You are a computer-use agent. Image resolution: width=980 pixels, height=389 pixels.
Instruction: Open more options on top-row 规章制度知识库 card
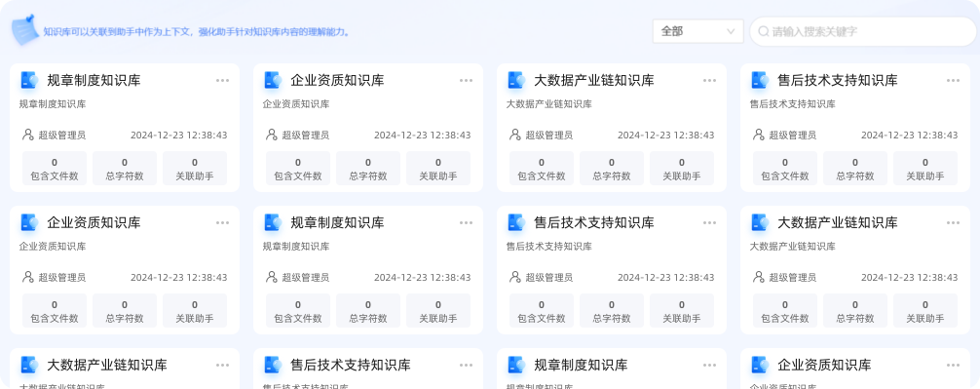coord(222,80)
